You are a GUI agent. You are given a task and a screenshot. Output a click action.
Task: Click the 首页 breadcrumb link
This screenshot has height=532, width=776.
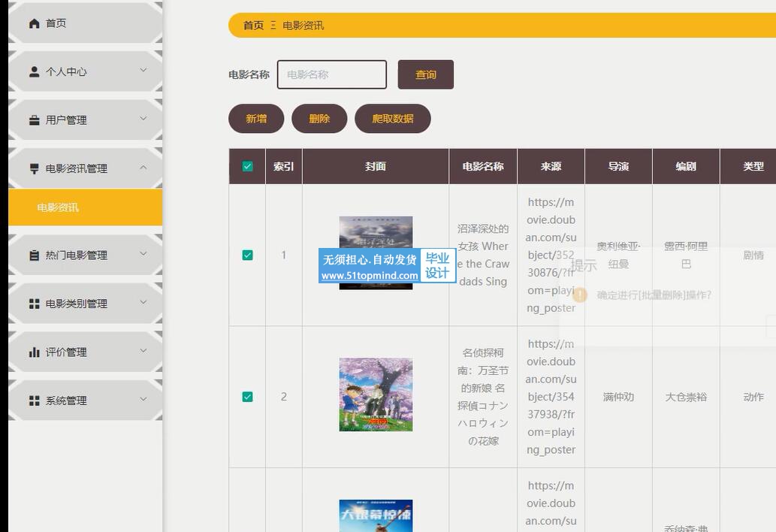pos(253,26)
